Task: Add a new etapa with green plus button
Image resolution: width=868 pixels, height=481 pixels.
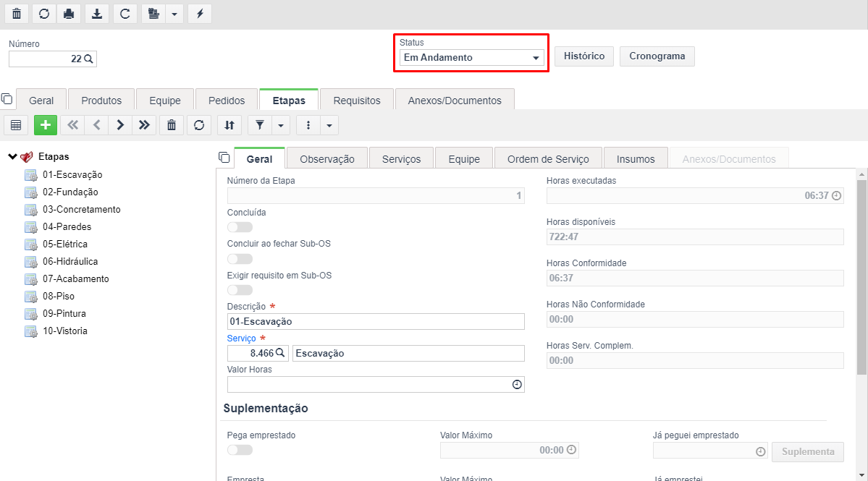Action: 46,125
